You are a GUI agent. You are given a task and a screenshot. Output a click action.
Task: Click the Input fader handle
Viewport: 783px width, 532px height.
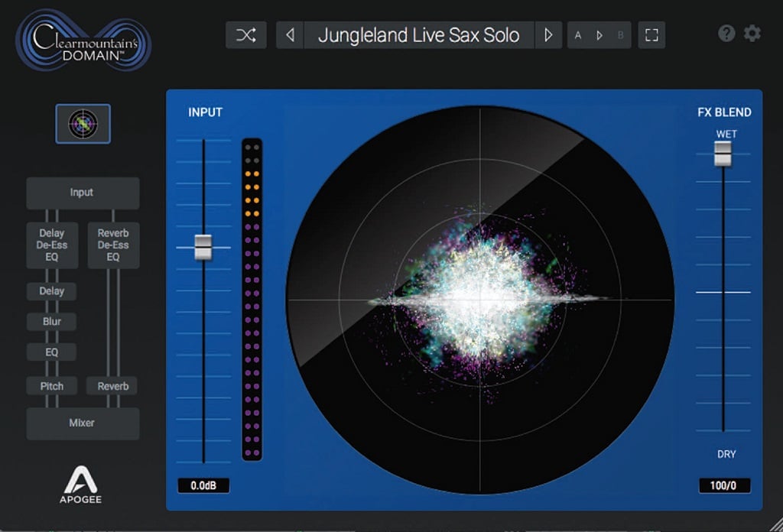point(203,247)
